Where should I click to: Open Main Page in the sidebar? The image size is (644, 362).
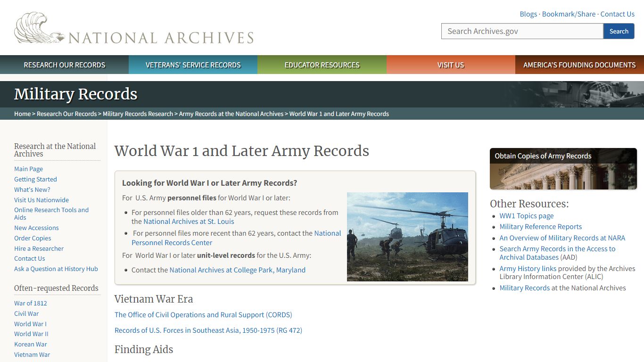point(28,169)
